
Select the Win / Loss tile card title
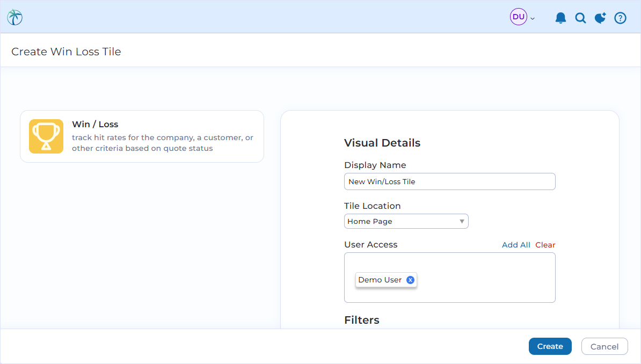pyautogui.click(x=95, y=124)
